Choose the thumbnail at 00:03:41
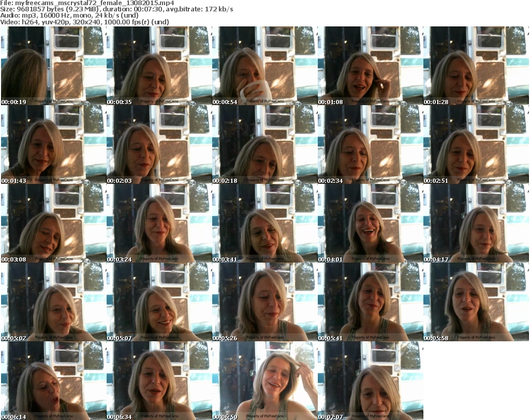The width and height of the screenshot is (530, 420). 264,223
